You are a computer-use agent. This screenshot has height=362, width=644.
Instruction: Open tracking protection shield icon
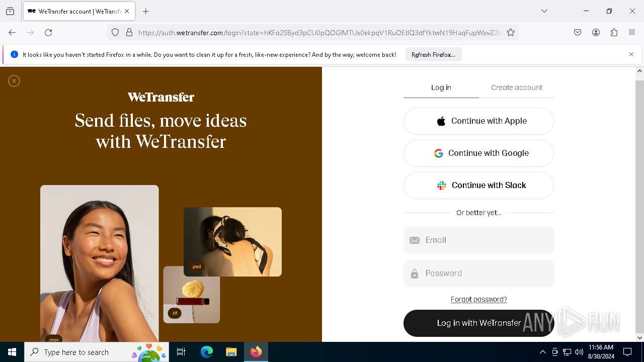point(115,33)
